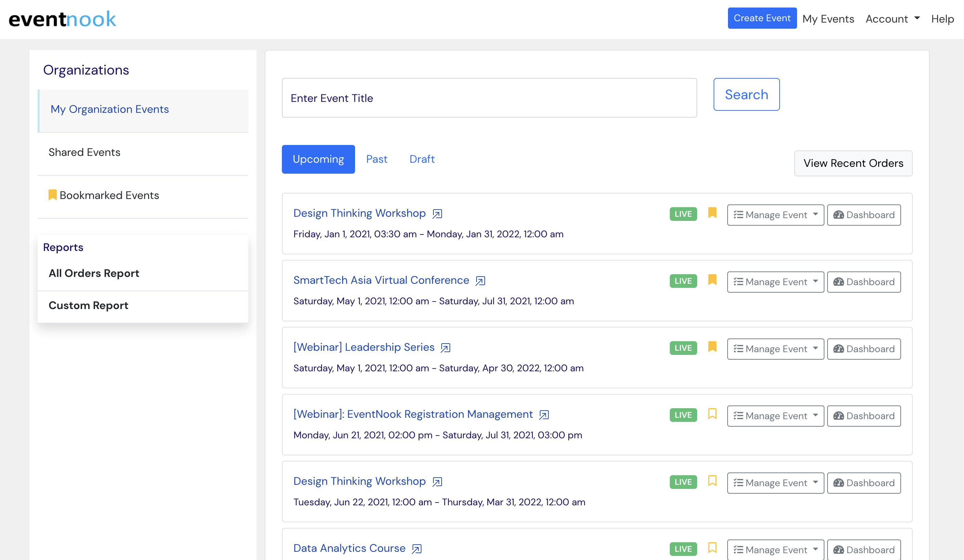Click View Recent Orders
The image size is (964, 560).
(853, 163)
